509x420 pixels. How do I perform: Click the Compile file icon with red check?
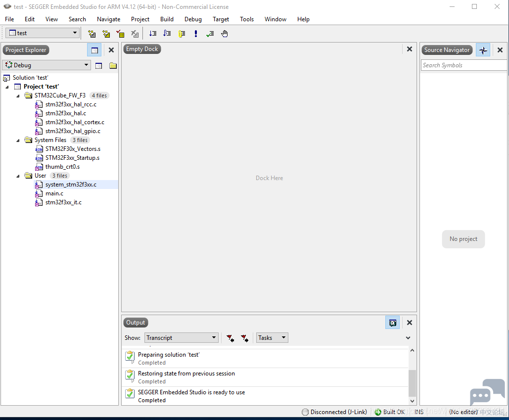(x=120, y=34)
